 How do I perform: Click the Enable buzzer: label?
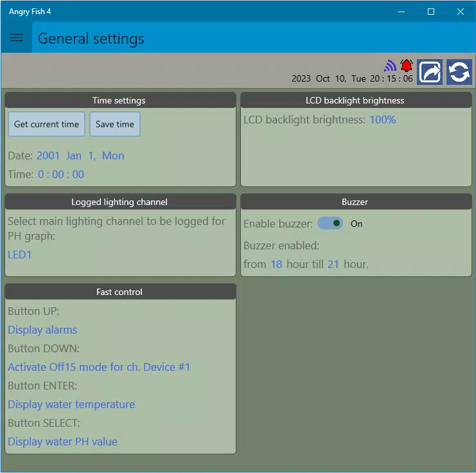click(278, 224)
